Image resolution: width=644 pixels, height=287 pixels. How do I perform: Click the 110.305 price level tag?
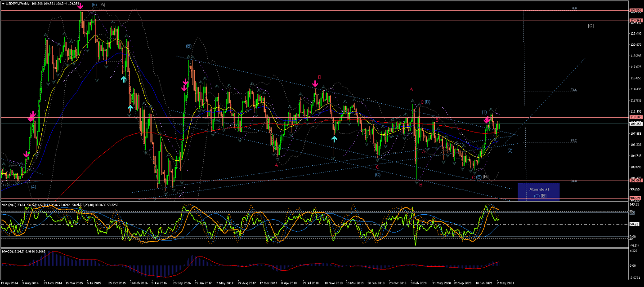click(x=635, y=117)
